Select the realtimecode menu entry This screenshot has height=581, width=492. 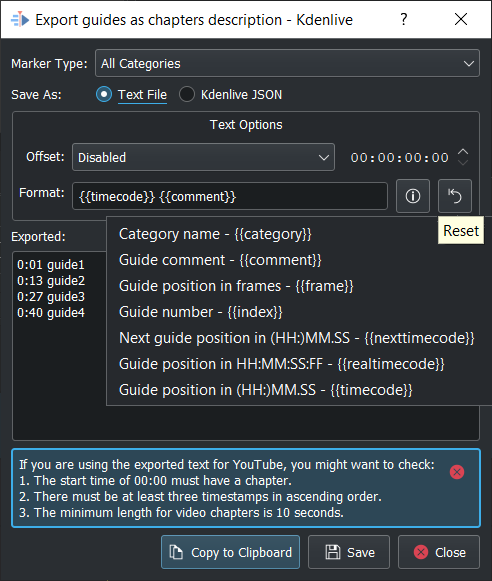[x=281, y=364]
